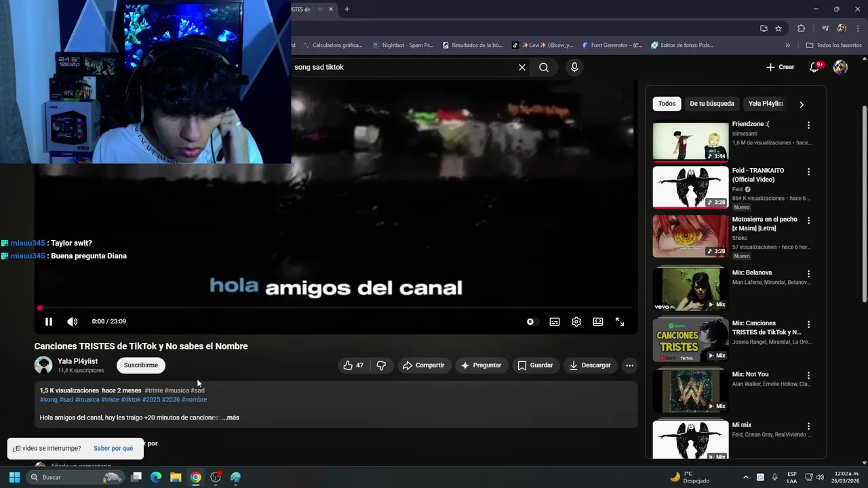Close the current browser tab
This screenshot has height=488, width=868.
pos(331,9)
